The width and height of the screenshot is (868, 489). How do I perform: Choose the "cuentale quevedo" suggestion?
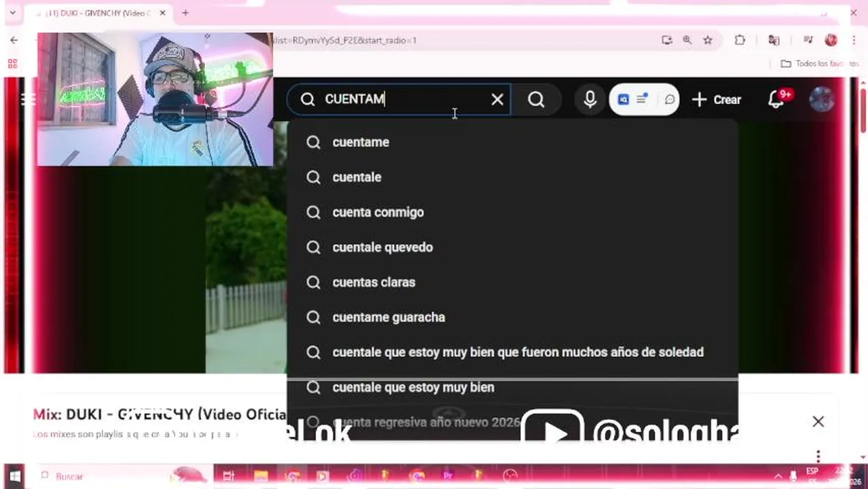(512, 247)
